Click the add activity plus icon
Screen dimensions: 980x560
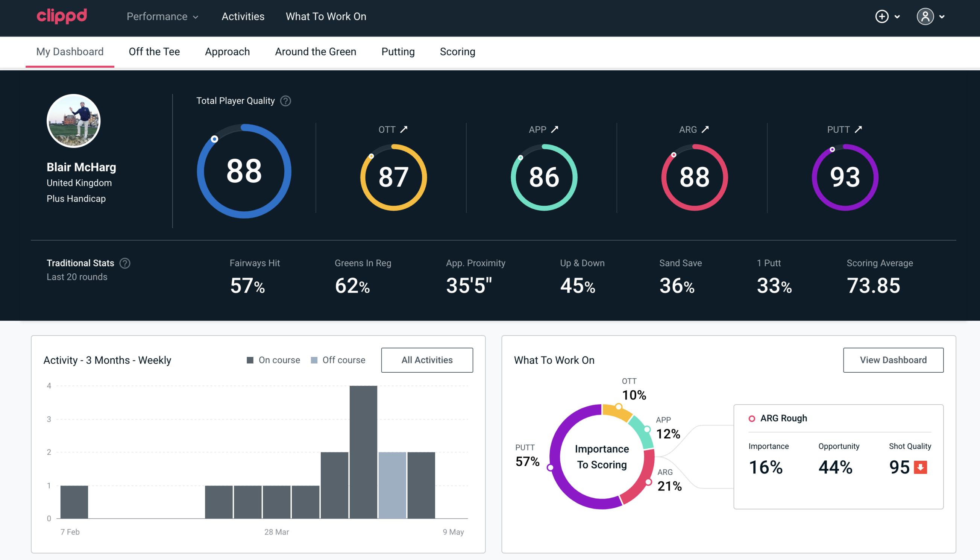(882, 17)
